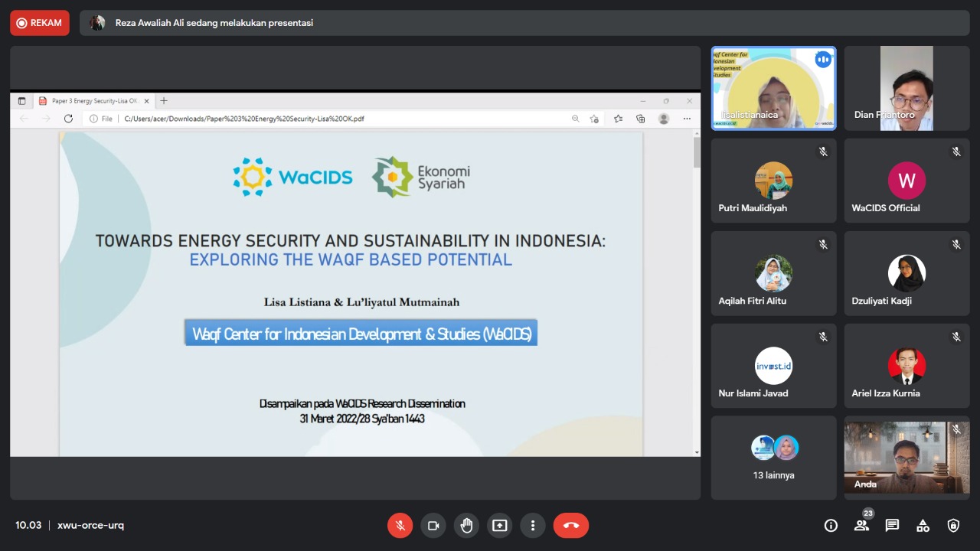Click the meeting code xwu-orce-urq

point(90,525)
